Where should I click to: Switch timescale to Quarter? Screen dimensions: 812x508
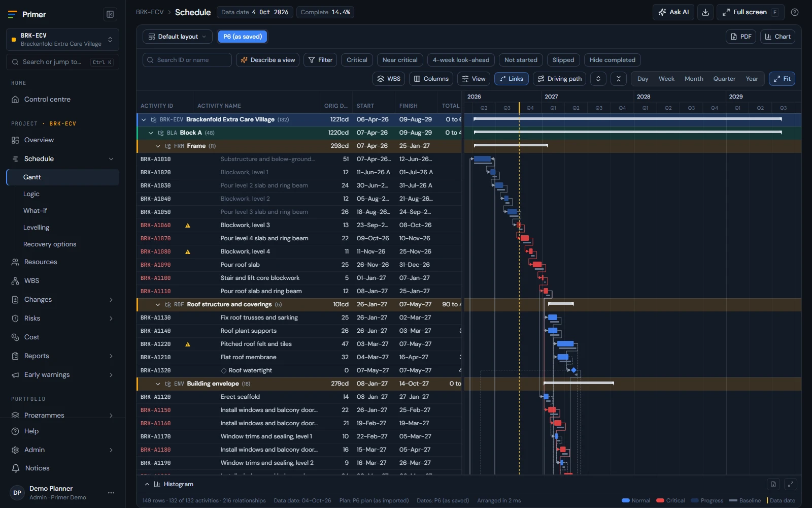point(724,79)
